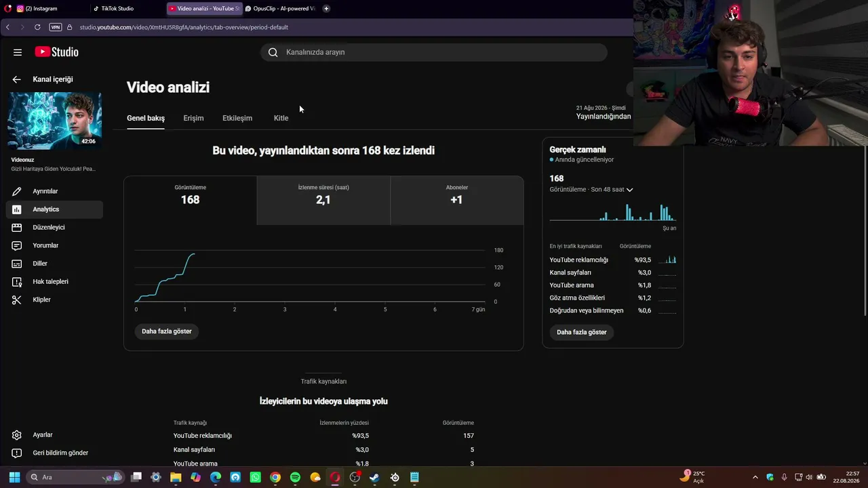Screen dimensions: 868x488
Task: Click the VPN badge in address bar
Action: (x=56, y=27)
